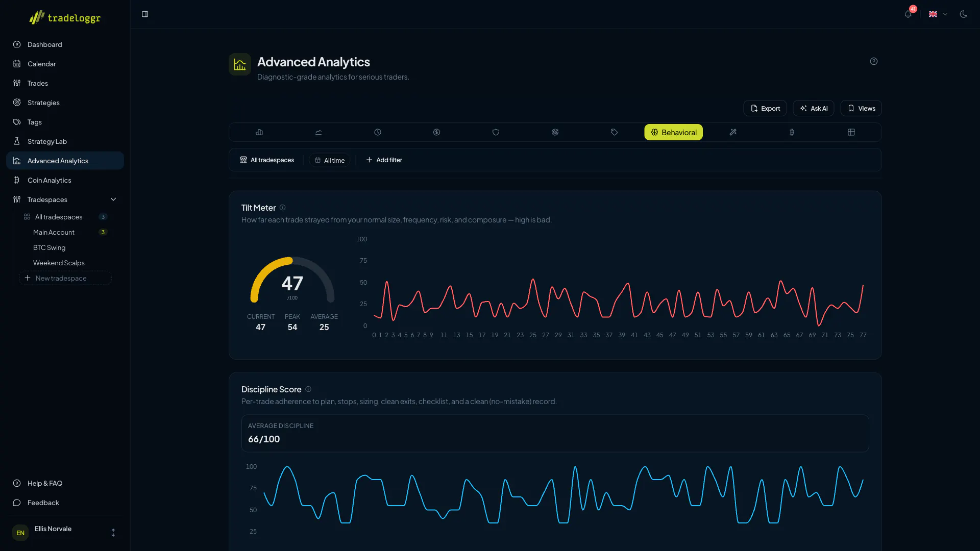Select the BTC Swing tradespace
This screenshot has height=551, width=980.
pyautogui.click(x=65, y=247)
